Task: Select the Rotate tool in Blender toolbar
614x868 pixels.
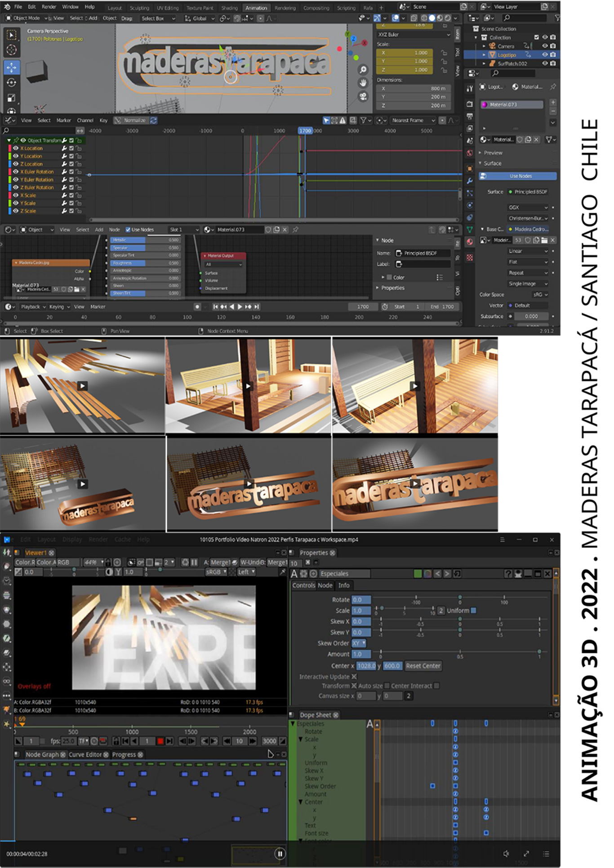Action: pyautogui.click(x=11, y=83)
